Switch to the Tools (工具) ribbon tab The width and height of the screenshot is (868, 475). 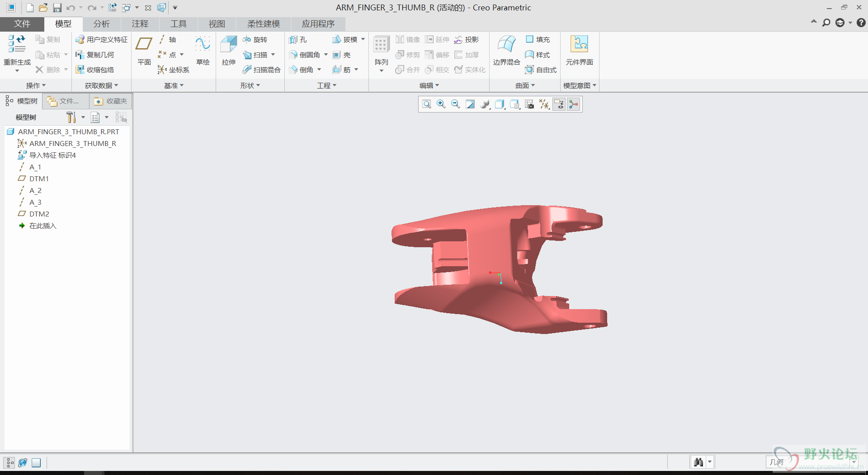coord(178,24)
